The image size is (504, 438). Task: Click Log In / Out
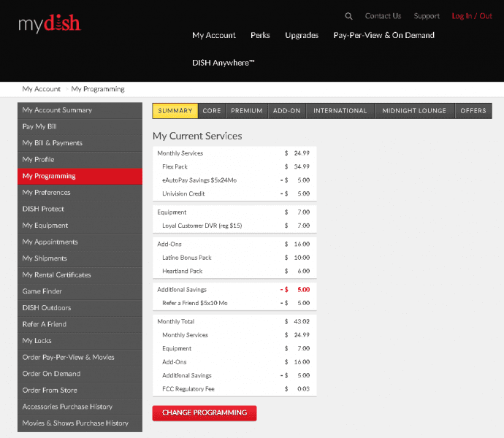point(472,16)
